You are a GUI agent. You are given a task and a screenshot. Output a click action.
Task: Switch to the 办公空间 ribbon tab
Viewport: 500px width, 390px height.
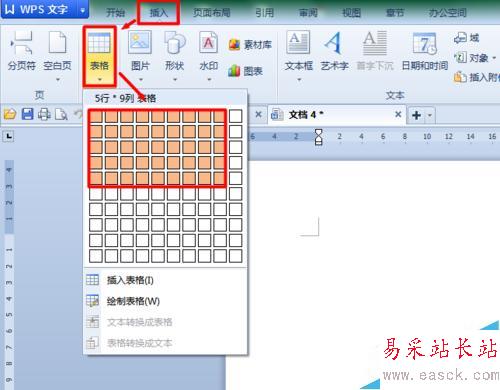[x=447, y=13]
